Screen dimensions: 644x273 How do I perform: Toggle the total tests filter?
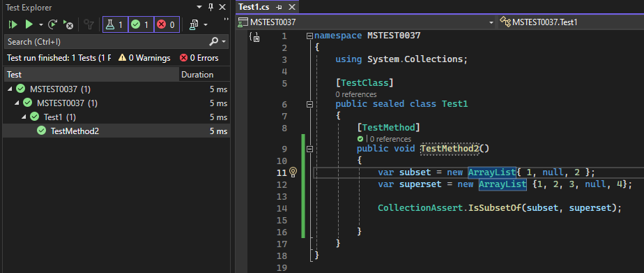116,24
